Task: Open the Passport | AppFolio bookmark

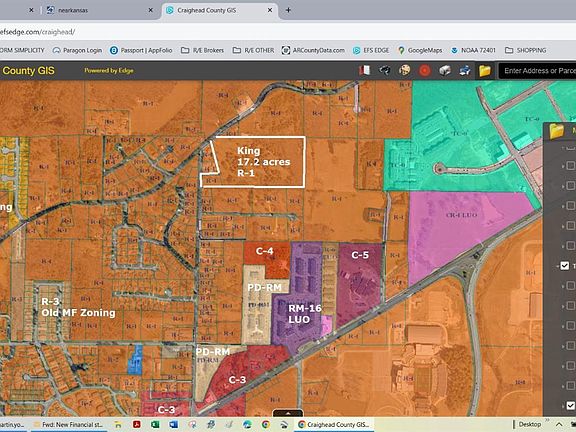Action: pyautogui.click(x=141, y=50)
